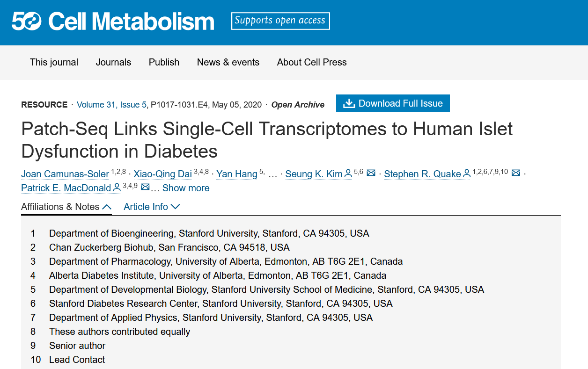Click the email envelope icon for Seung K. Kim
The image size is (588, 369).
(371, 174)
